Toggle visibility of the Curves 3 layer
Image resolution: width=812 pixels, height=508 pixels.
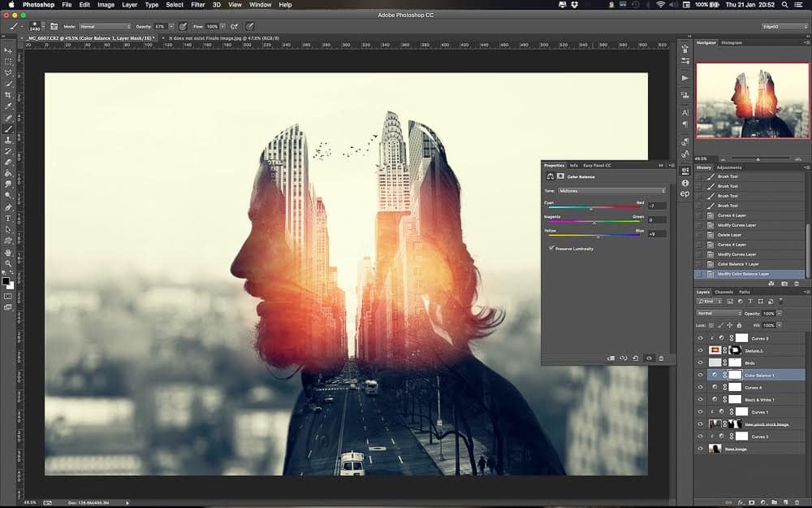(x=699, y=336)
